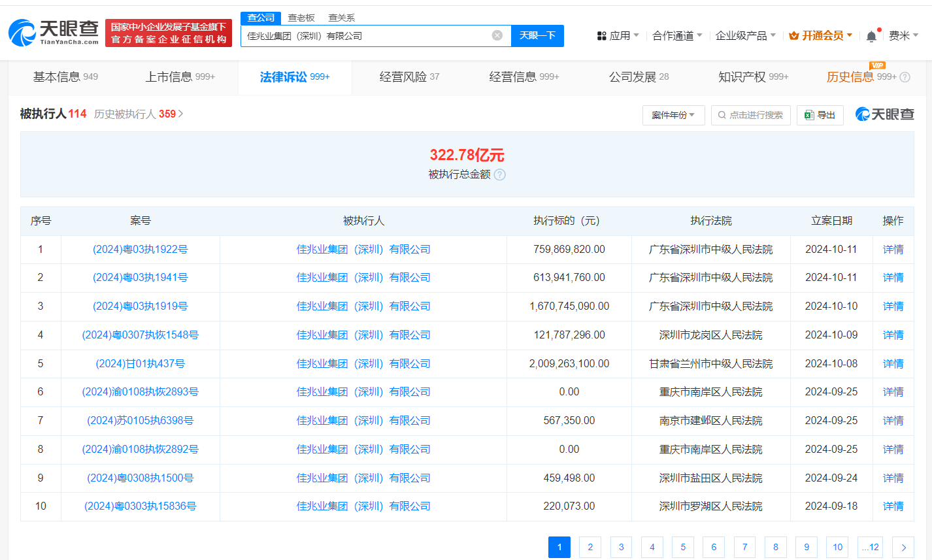View 详情 for case 苏0105执6398号
Screen dimensions: 932x560
pos(893,421)
